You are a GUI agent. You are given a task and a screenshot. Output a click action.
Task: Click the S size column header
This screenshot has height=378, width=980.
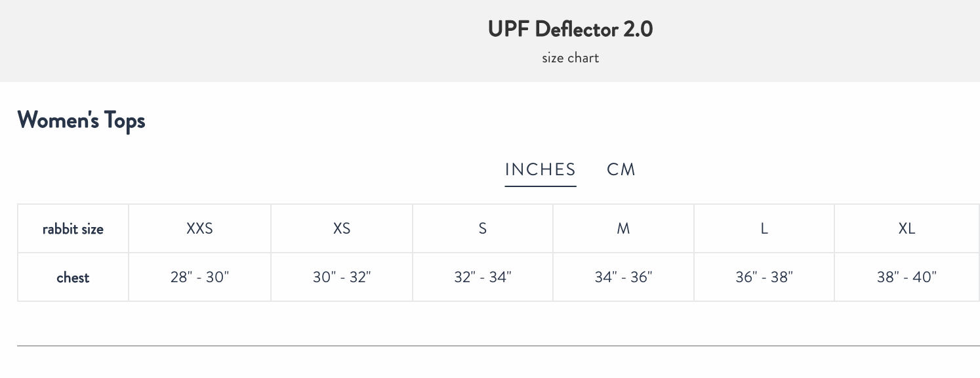pos(483,228)
